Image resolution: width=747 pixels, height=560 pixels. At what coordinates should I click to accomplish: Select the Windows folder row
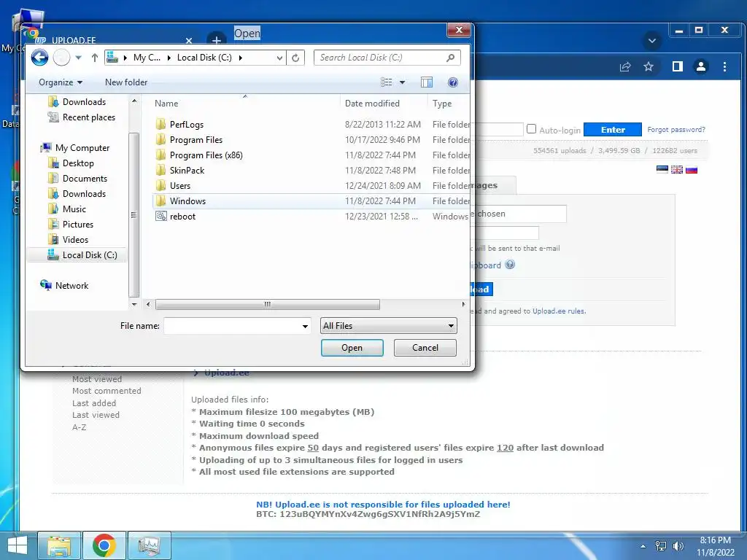point(311,201)
